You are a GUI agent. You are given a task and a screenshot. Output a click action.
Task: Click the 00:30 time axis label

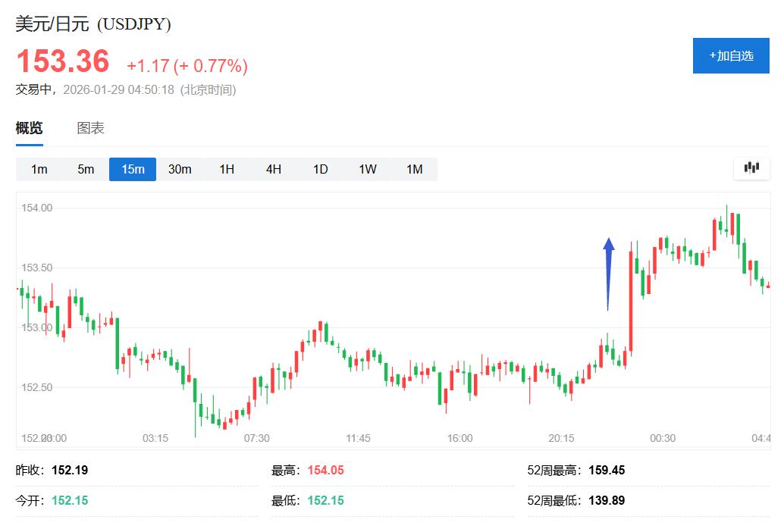click(663, 438)
